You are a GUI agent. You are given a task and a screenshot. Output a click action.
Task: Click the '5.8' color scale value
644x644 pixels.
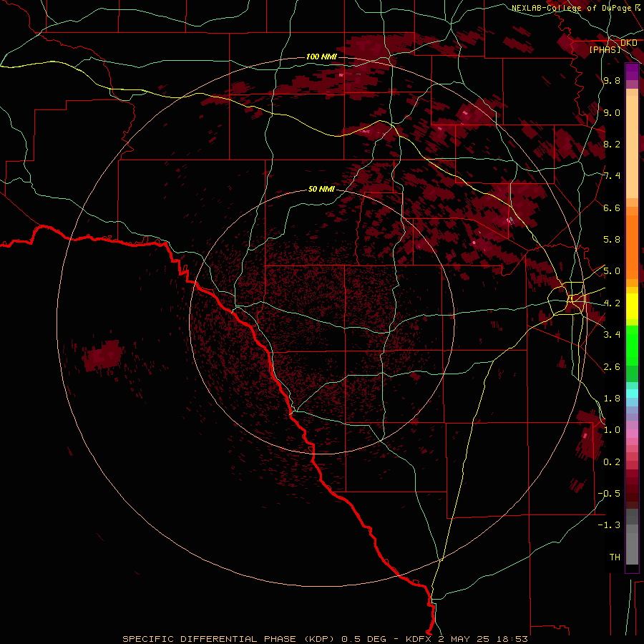[x=612, y=240]
